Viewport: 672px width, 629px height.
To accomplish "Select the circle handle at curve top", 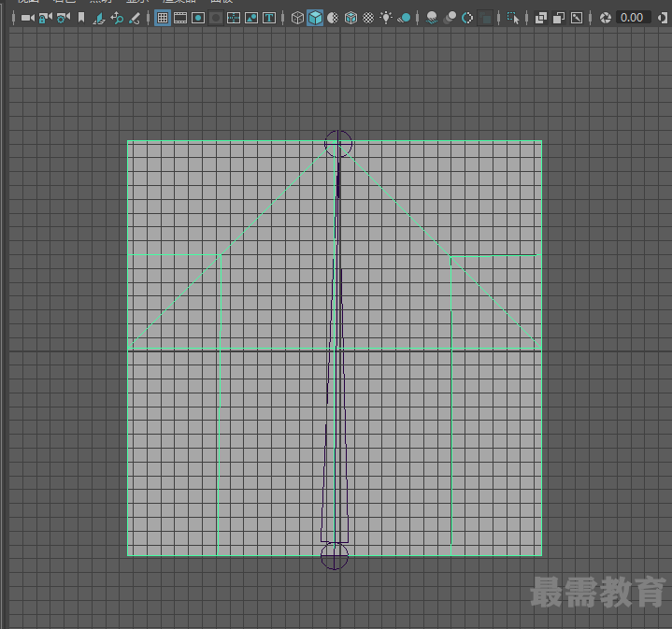I will 338,144.
